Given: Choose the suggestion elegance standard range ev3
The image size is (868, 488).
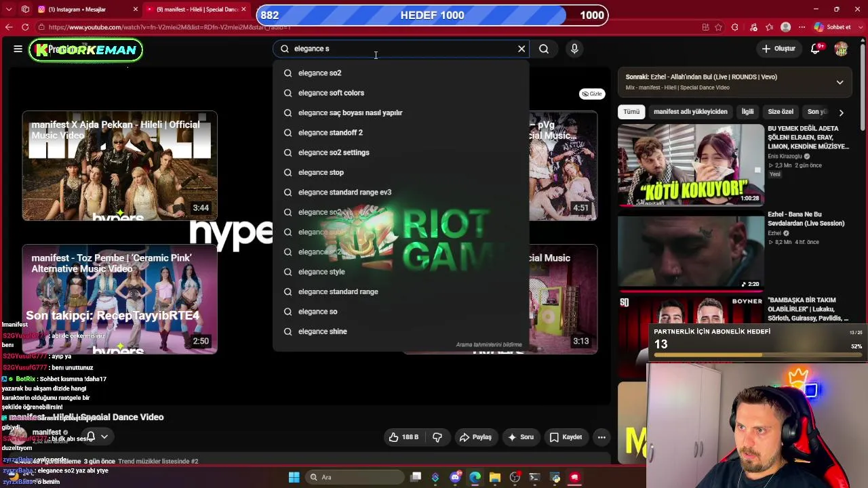Looking at the screenshot, I should 401,192.
